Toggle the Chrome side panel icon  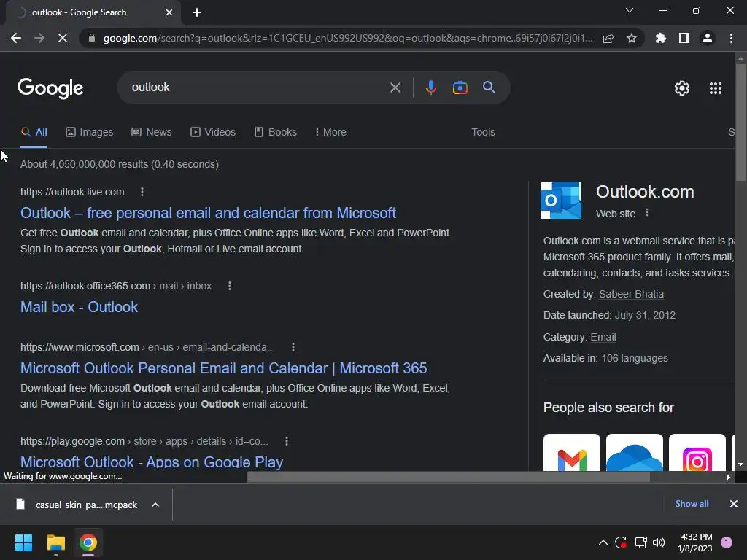click(684, 38)
